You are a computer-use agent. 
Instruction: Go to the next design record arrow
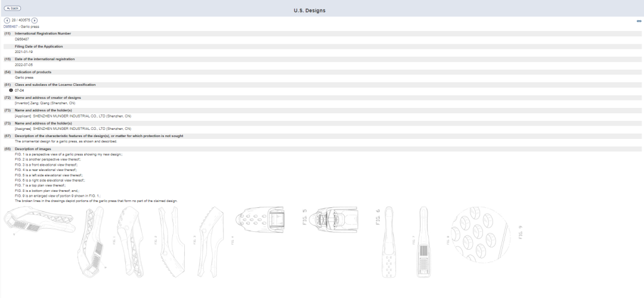click(35, 20)
